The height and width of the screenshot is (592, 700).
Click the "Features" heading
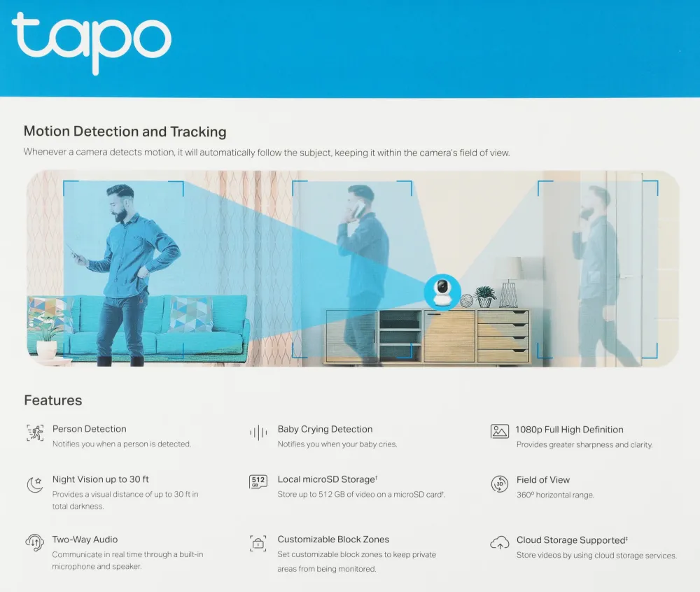coord(53,400)
